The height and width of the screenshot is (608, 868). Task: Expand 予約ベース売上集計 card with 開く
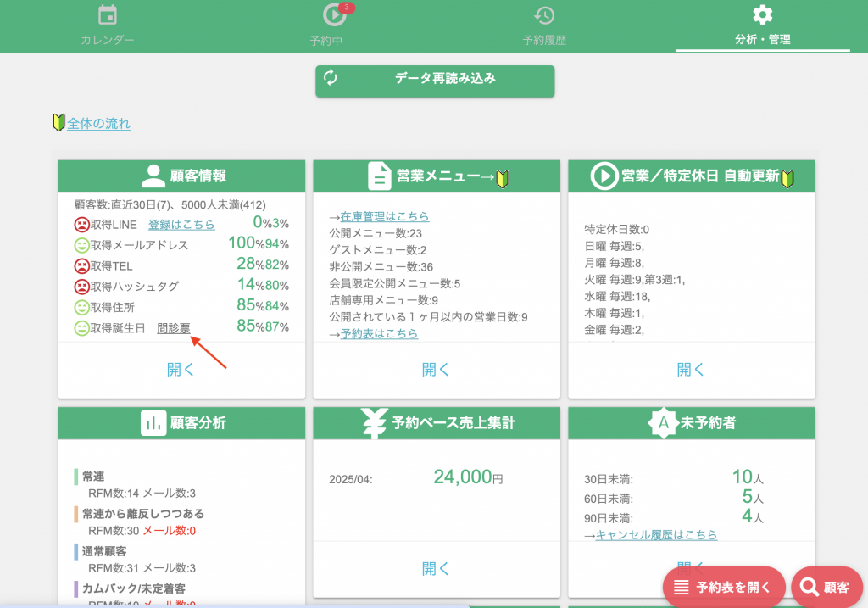point(436,569)
